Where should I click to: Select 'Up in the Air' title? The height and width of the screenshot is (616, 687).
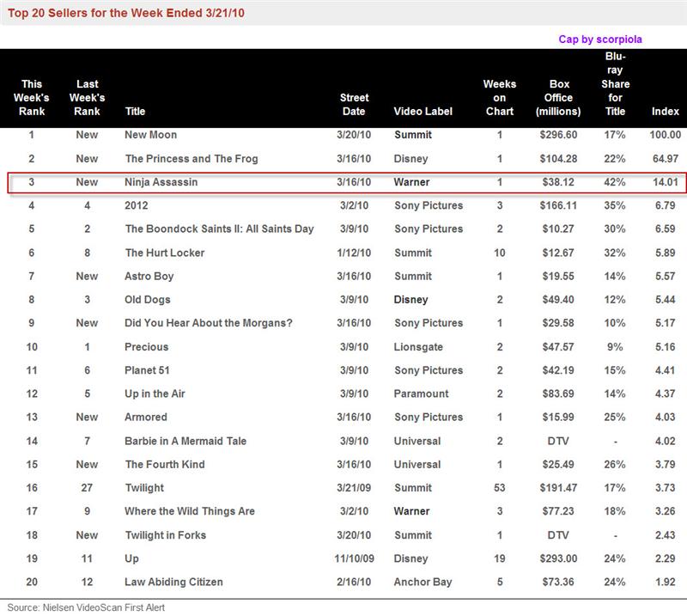(155, 393)
